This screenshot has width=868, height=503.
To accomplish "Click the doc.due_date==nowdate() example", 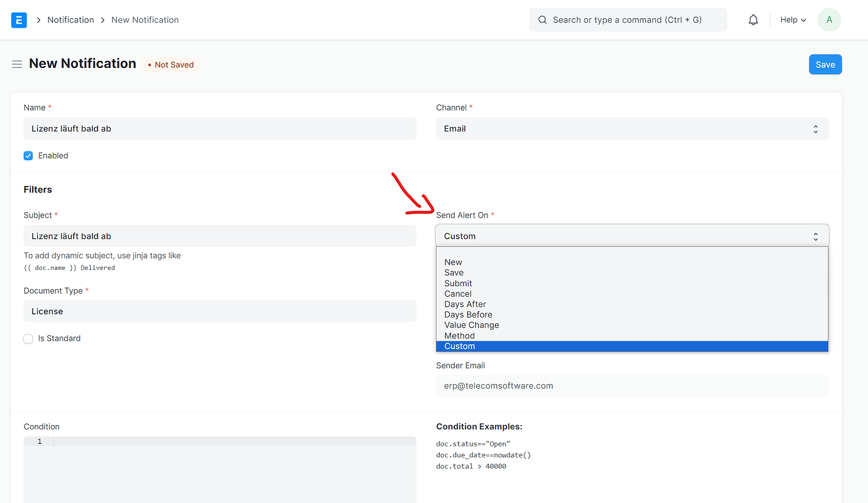I will coord(484,455).
